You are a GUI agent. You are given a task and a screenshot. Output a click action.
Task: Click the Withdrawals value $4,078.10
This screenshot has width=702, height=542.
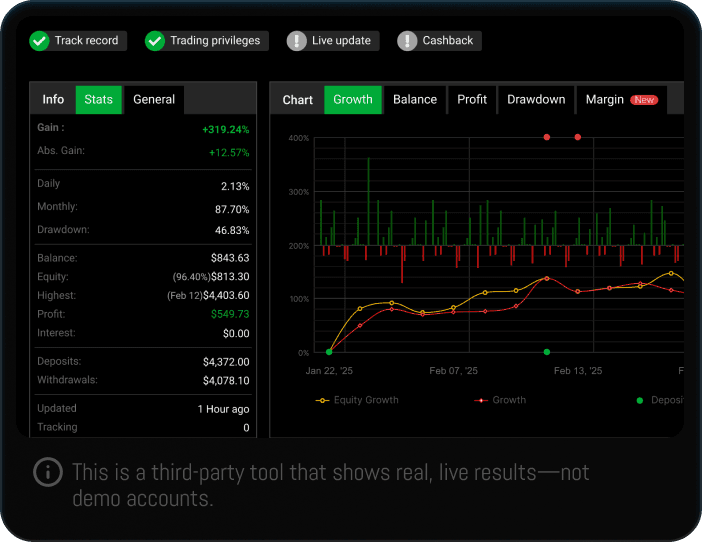(226, 380)
